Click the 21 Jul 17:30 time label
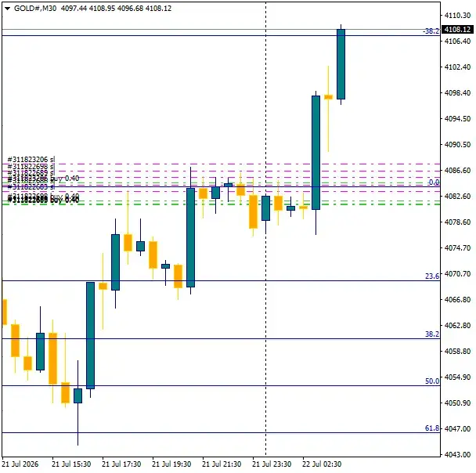Screen dimensions: 476x473 pos(121,464)
